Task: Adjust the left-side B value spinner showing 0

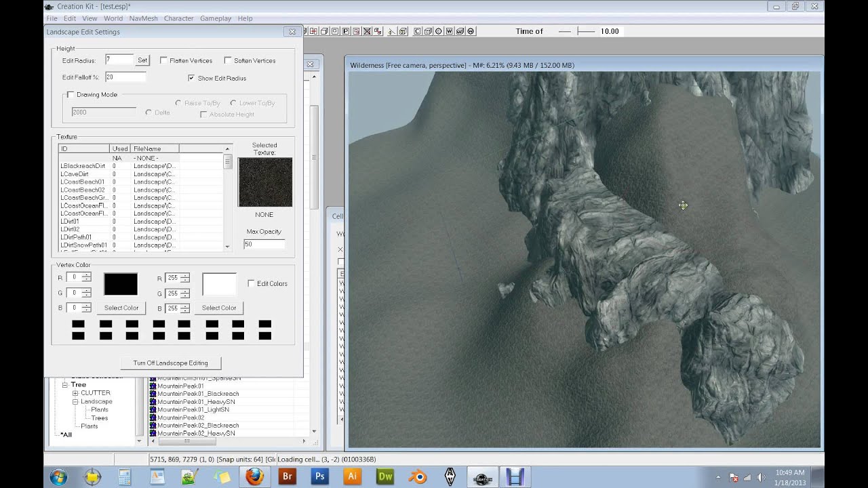Action: pyautogui.click(x=86, y=308)
